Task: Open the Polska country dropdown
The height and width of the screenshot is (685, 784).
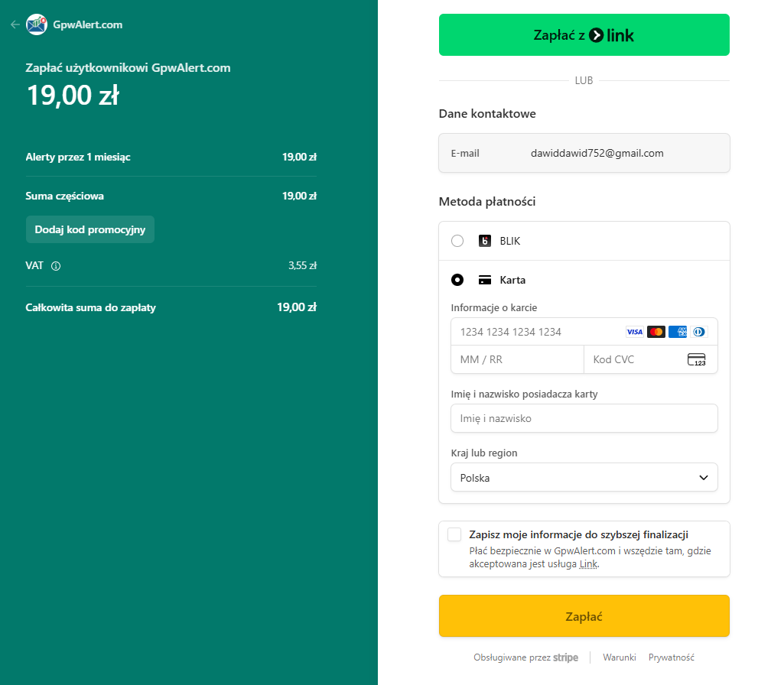Action: click(584, 478)
